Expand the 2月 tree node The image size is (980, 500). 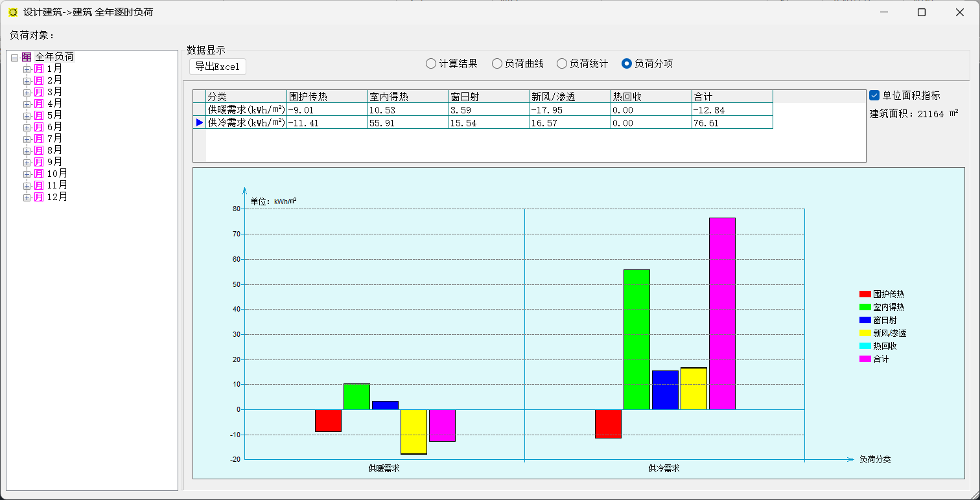click(x=27, y=81)
